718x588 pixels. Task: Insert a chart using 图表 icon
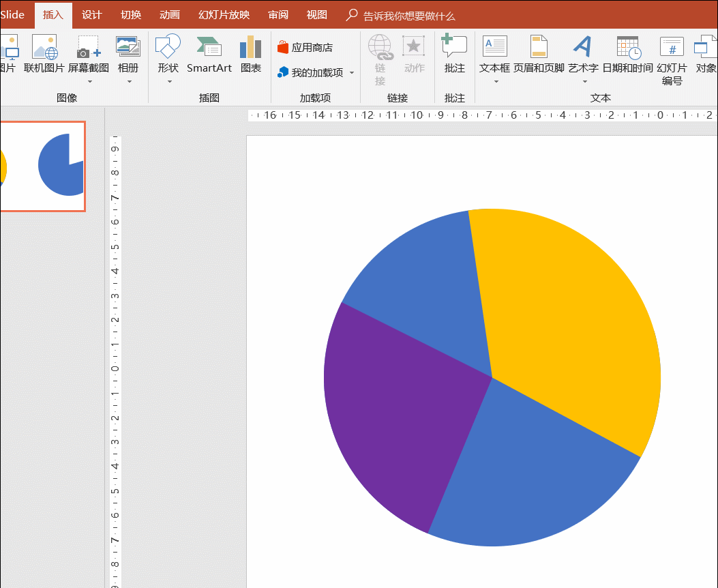click(250, 55)
